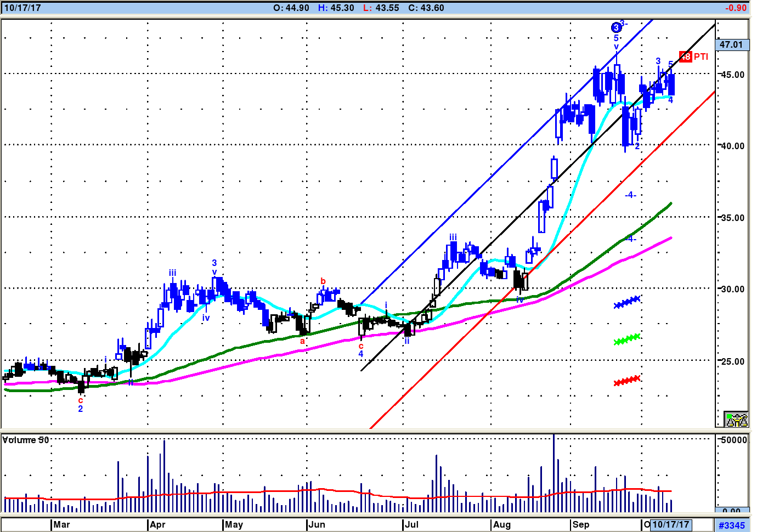768x532 pixels.
Task: Click the balance scale icon on chart
Action: [x=736, y=420]
